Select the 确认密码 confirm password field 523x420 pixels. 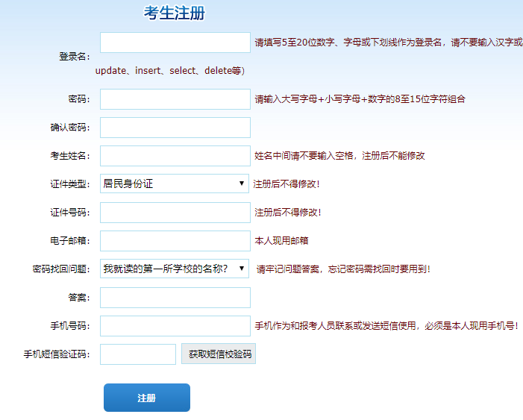(x=175, y=128)
